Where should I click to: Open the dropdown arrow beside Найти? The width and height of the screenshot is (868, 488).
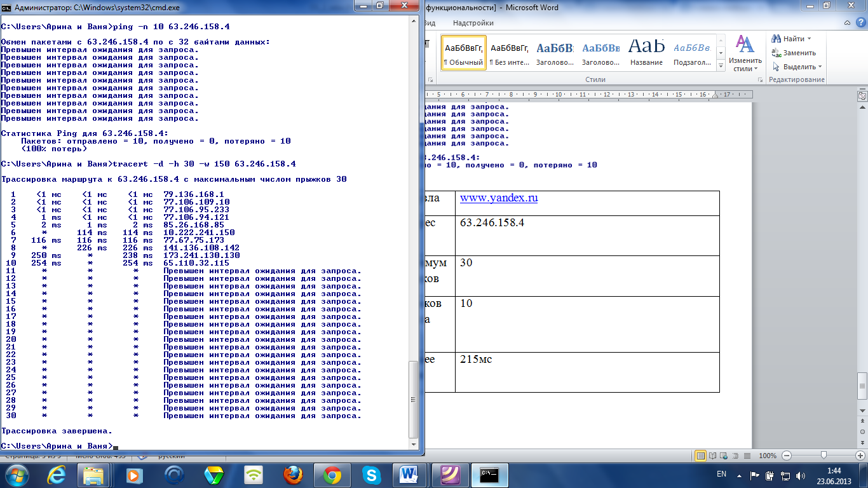[x=809, y=39]
